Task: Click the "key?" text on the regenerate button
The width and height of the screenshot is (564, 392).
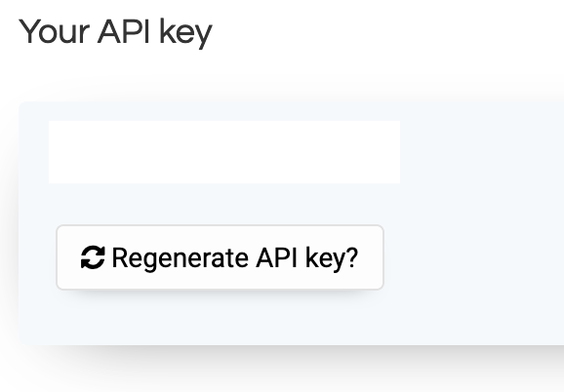Action: coord(332,258)
